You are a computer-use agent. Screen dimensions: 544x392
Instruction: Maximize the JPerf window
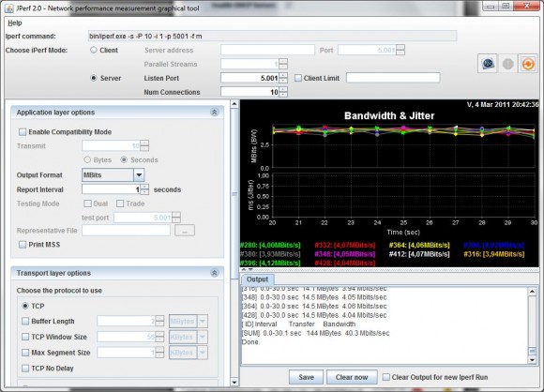(x=506, y=6)
